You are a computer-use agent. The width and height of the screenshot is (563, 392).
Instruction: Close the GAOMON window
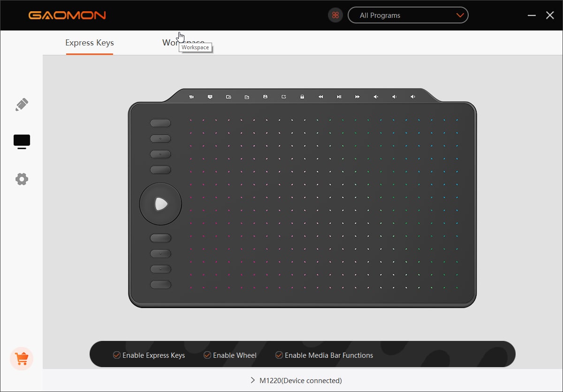coord(550,15)
